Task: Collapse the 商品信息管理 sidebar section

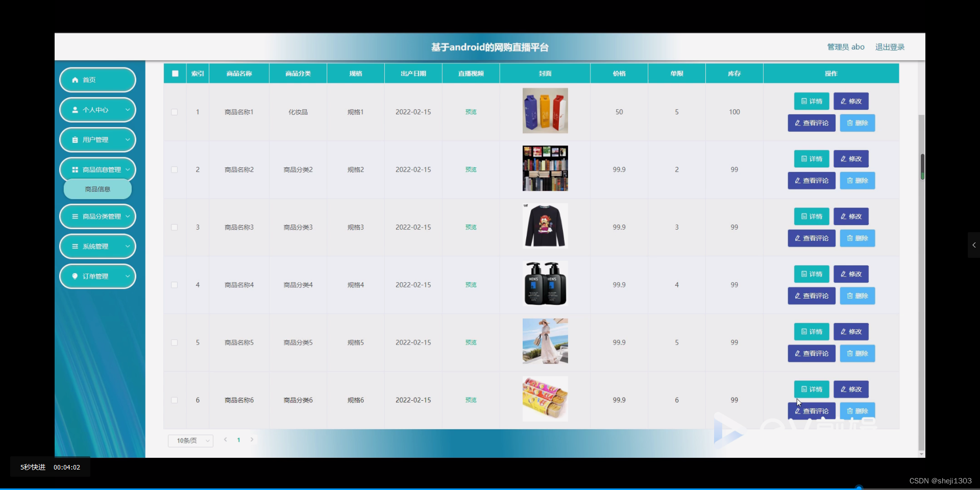Action: coord(97,169)
